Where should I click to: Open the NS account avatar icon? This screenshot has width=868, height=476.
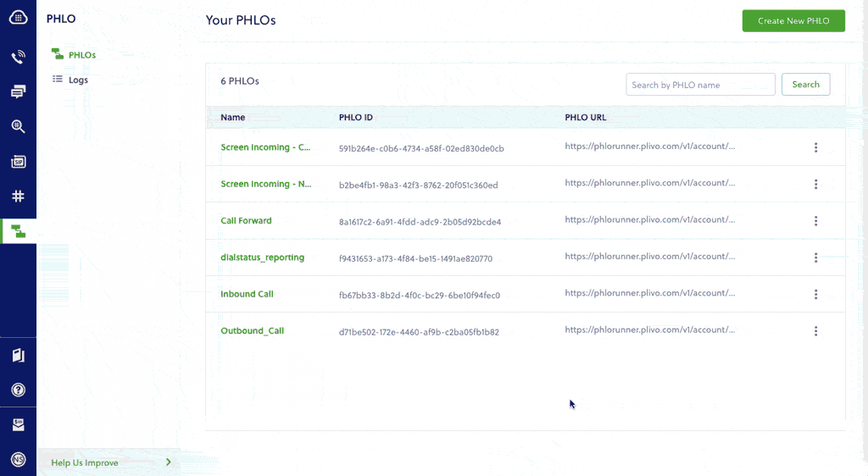[19, 459]
